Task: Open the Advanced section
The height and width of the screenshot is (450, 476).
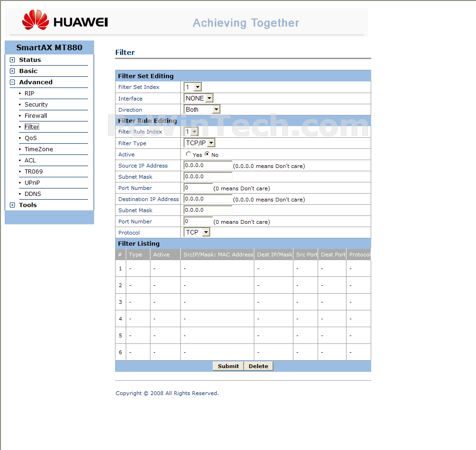Action: (x=35, y=82)
